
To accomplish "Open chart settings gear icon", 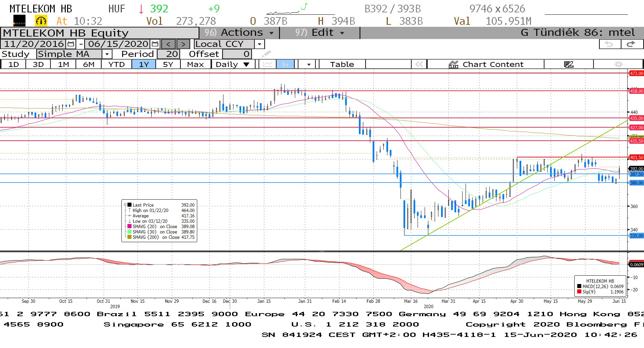I will click(x=618, y=64).
